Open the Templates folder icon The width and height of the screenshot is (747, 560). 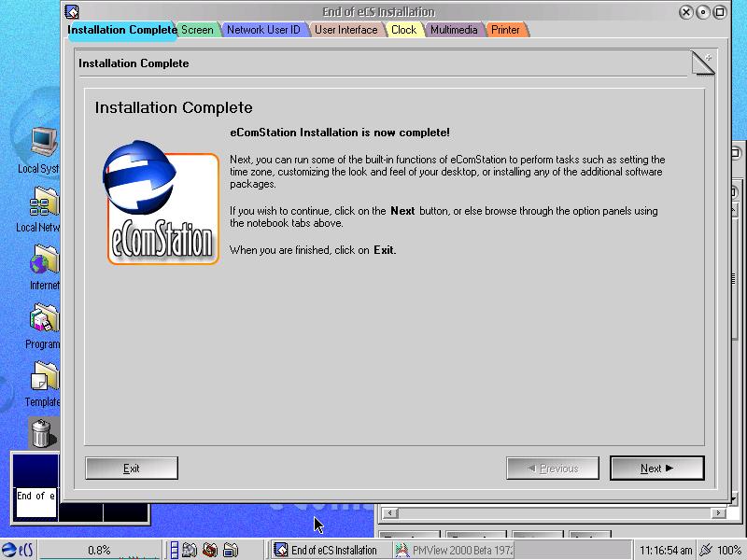coord(44,376)
